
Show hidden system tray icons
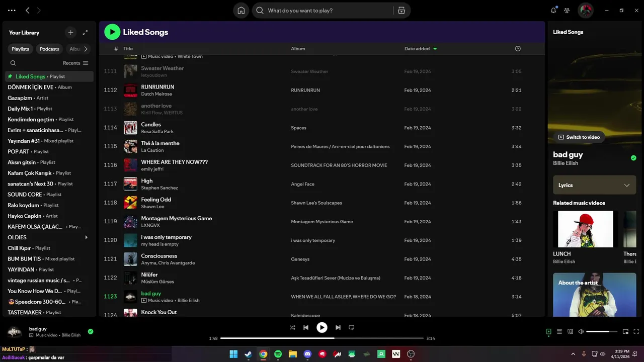coord(573,354)
